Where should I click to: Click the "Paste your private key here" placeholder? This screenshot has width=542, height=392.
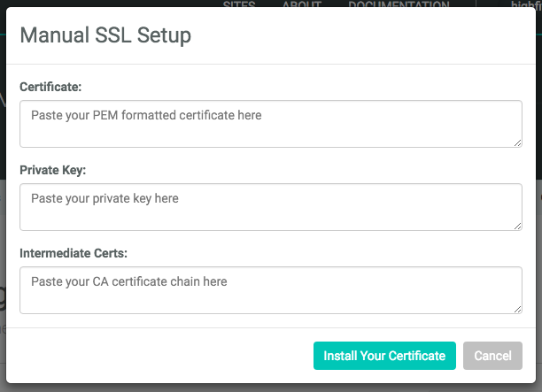click(x=105, y=198)
